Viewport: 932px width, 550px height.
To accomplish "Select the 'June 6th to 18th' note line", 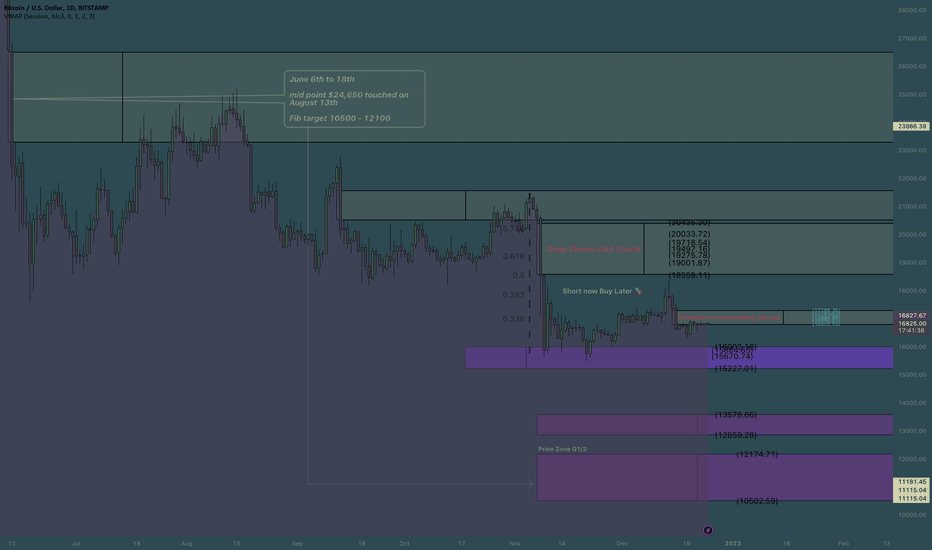I will (x=322, y=79).
